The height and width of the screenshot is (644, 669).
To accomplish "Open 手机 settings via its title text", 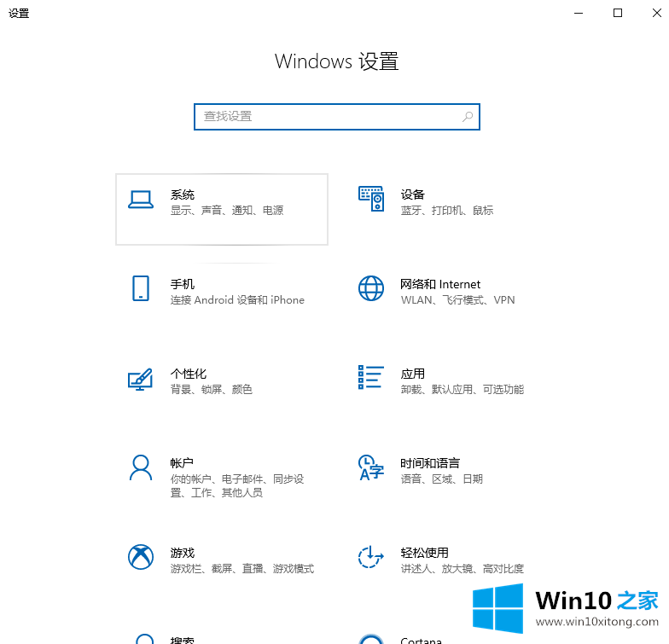I will [x=182, y=284].
